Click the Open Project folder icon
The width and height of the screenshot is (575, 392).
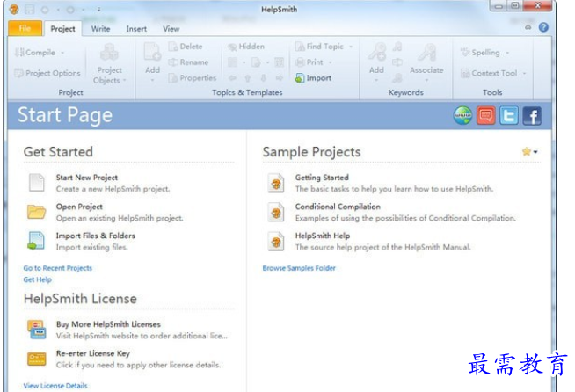pos(36,212)
